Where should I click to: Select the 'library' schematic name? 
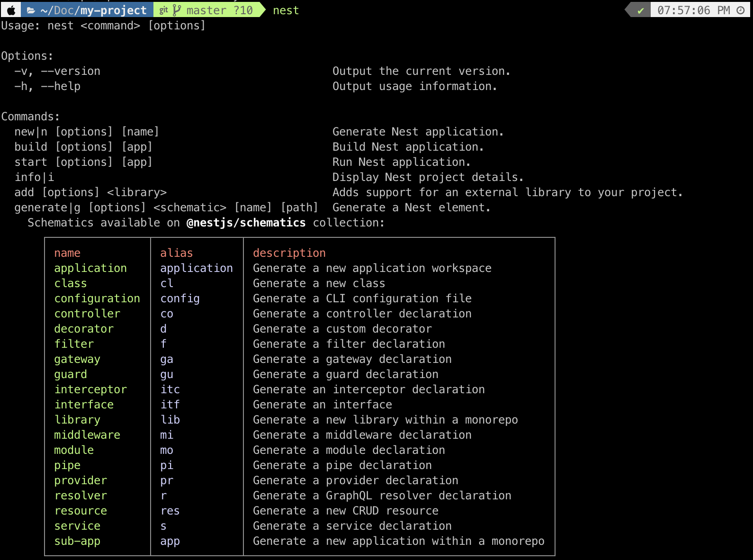point(77,420)
